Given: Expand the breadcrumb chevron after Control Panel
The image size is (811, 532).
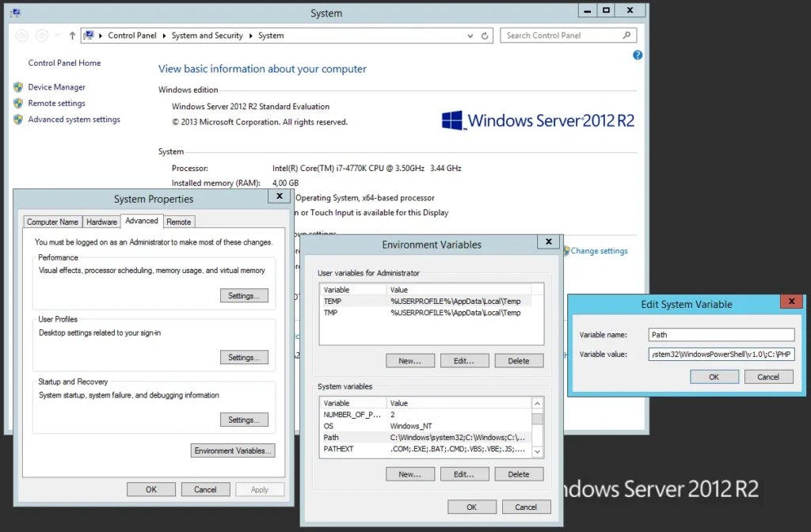Looking at the screenshot, I should tap(164, 36).
